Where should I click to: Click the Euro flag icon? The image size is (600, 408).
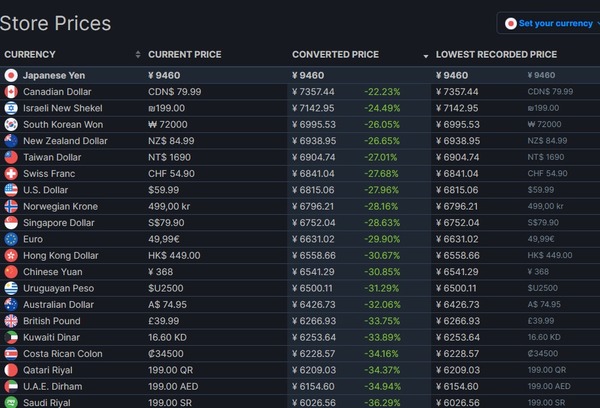pos(11,239)
